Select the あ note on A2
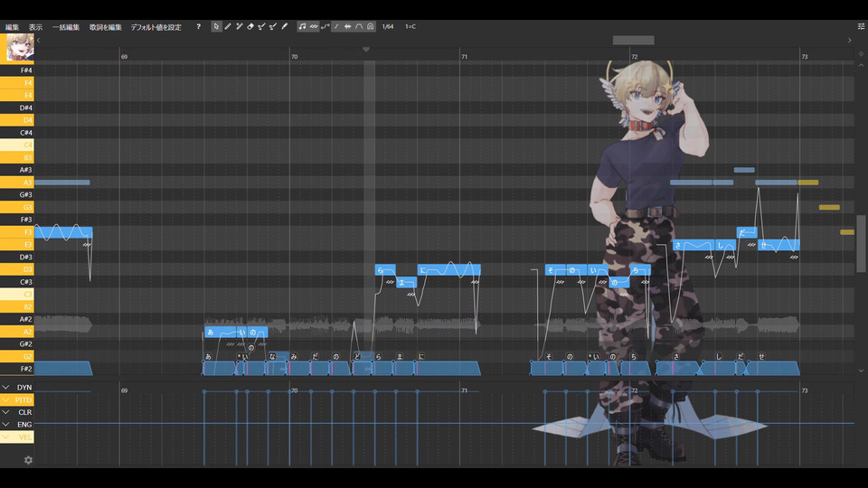 (221, 332)
